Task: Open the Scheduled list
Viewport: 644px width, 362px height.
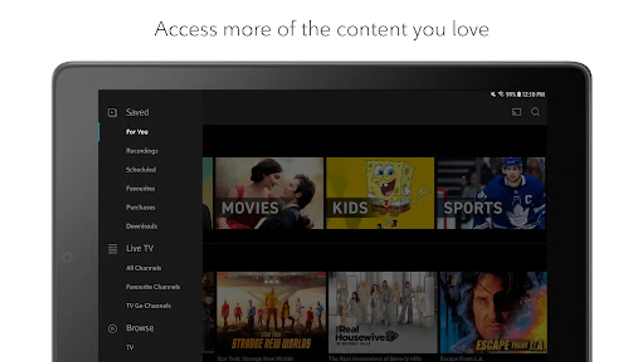Action: click(141, 170)
